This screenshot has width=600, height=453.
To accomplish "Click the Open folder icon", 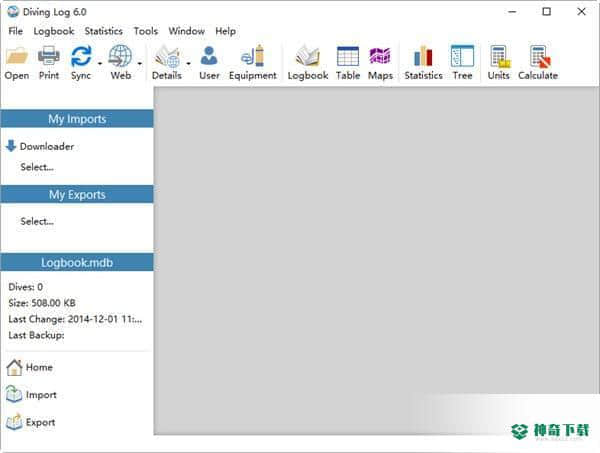I will (x=17, y=56).
